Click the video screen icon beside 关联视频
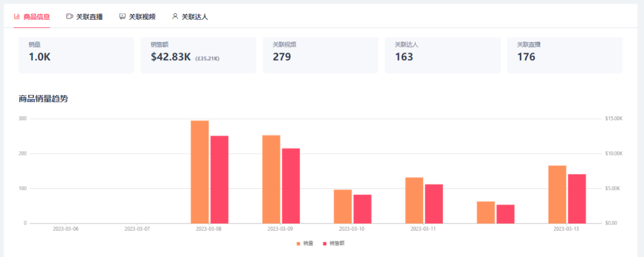 tap(122, 17)
